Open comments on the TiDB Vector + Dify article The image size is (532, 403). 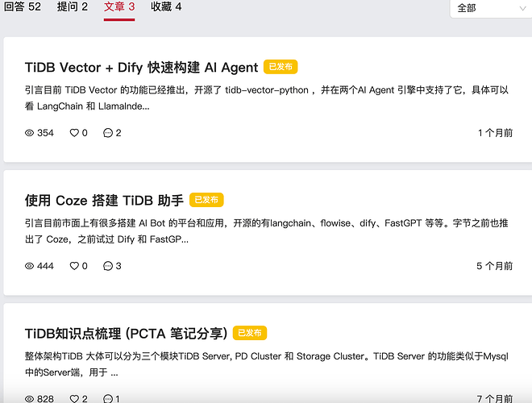[x=108, y=133]
